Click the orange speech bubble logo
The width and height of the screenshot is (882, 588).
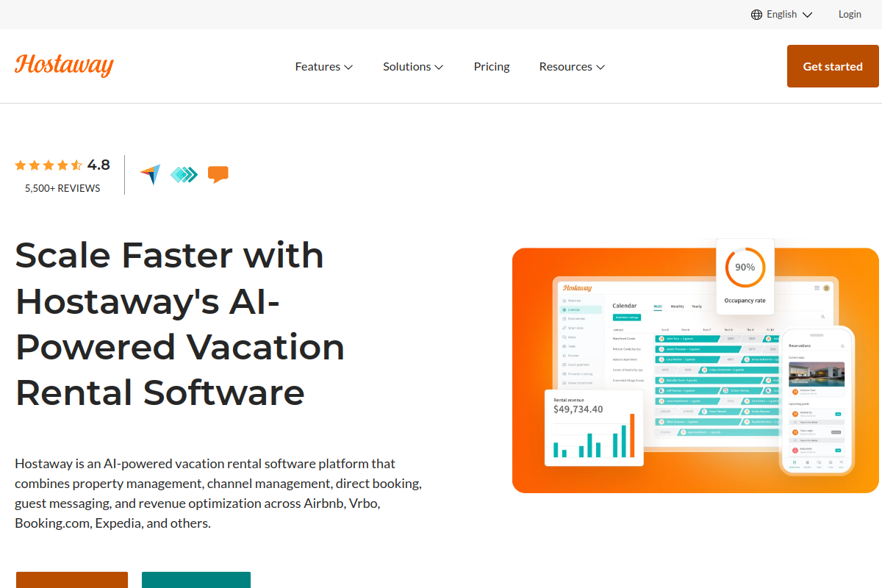218,174
